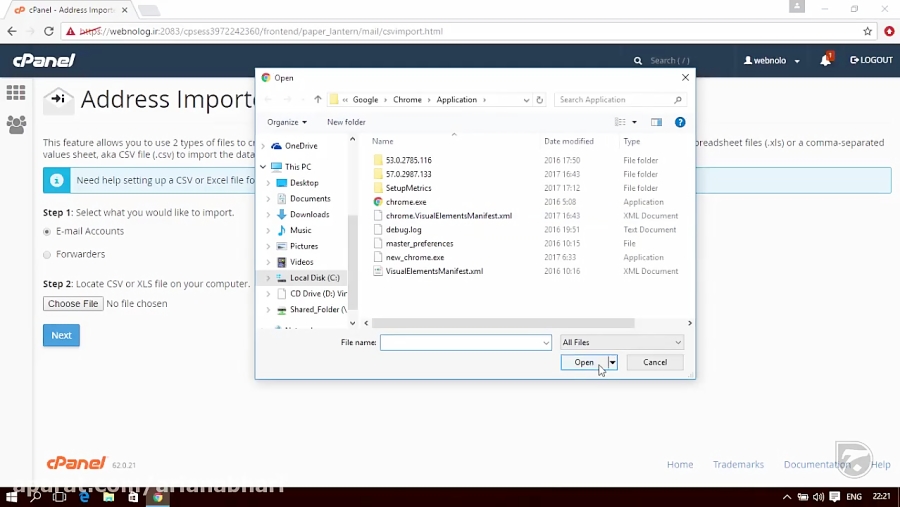Click the scroll right arrow of file list
Viewport: 900px width, 507px height.
pyautogui.click(x=689, y=323)
